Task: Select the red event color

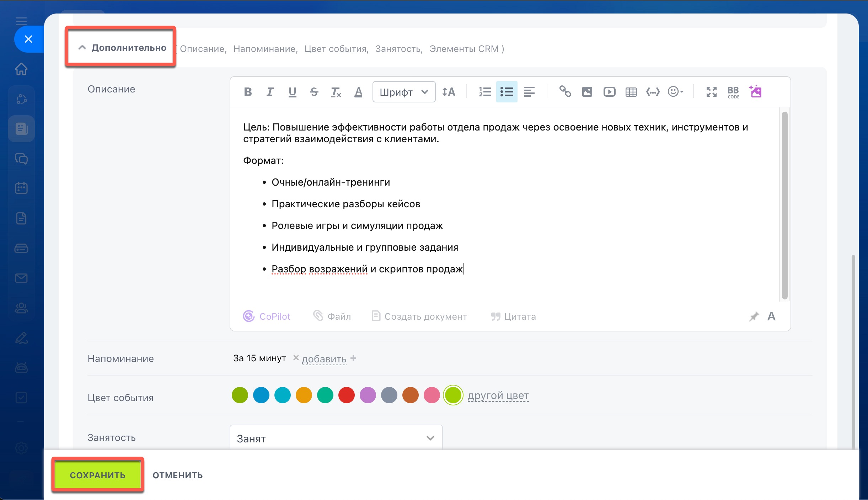Action: point(347,395)
